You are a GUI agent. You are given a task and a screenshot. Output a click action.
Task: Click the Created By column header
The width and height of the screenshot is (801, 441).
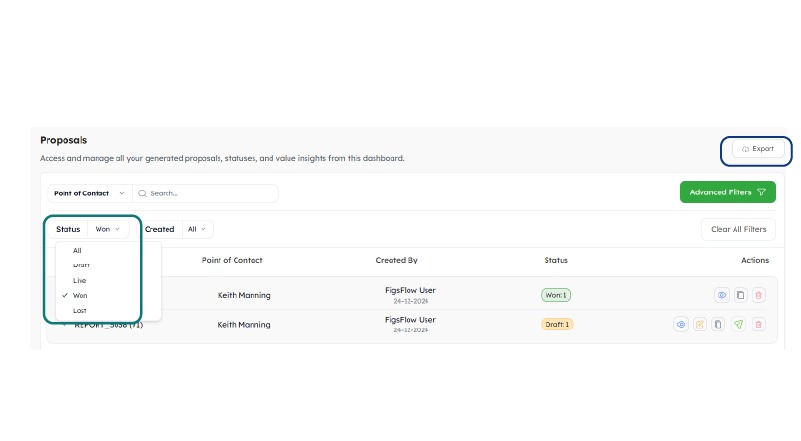pyautogui.click(x=396, y=260)
